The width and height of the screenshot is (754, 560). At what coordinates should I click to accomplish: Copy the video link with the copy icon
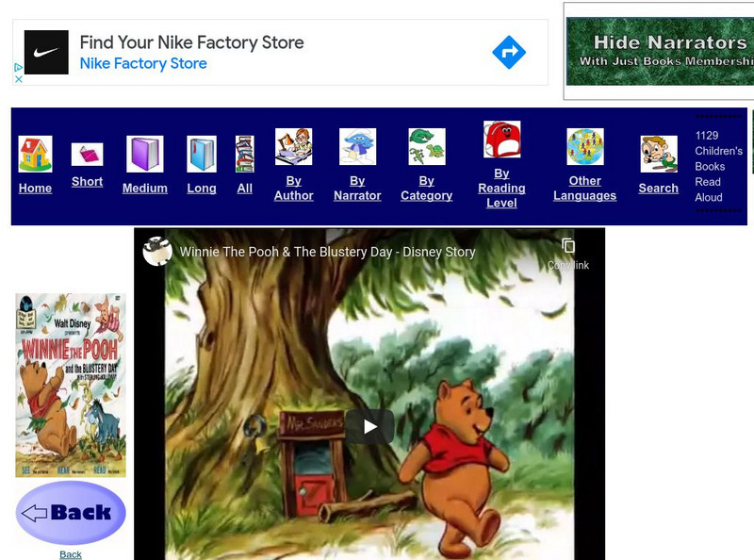[x=568, y=247]
